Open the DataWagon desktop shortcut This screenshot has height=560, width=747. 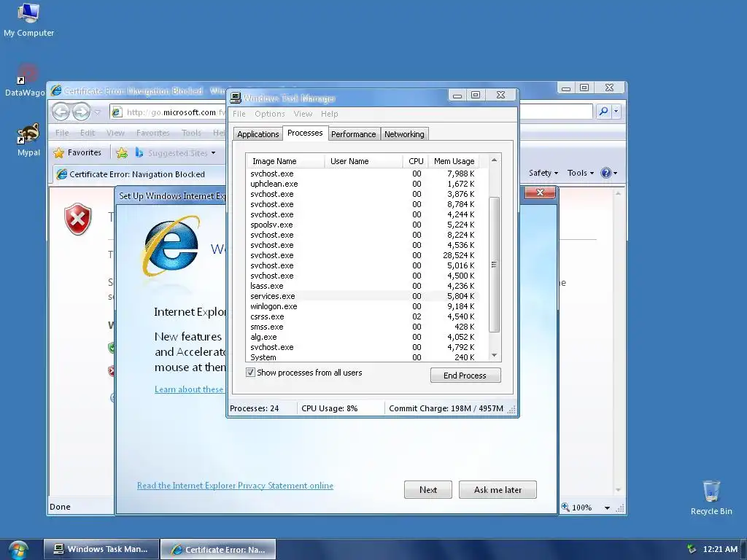[25, 80]
